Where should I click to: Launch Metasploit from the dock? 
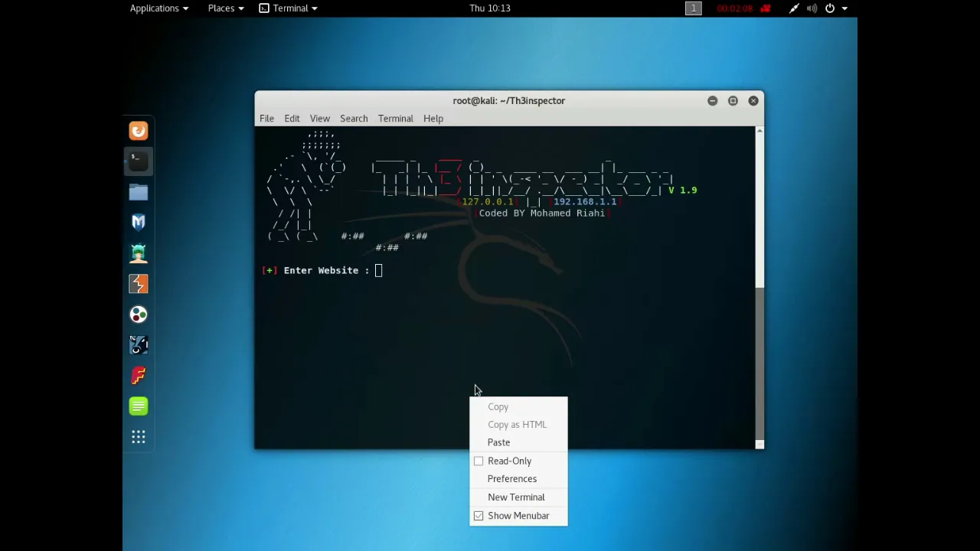139,223
